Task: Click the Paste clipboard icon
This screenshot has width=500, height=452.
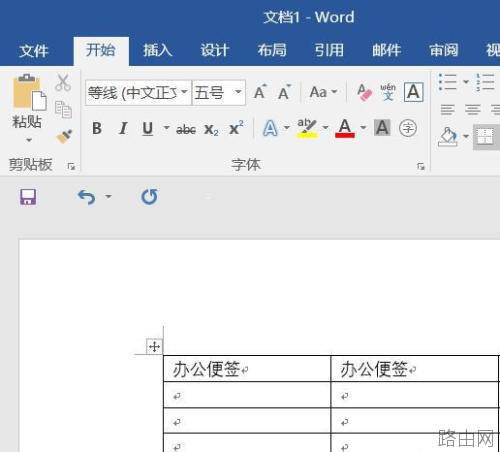Action: tap(29, 92)
